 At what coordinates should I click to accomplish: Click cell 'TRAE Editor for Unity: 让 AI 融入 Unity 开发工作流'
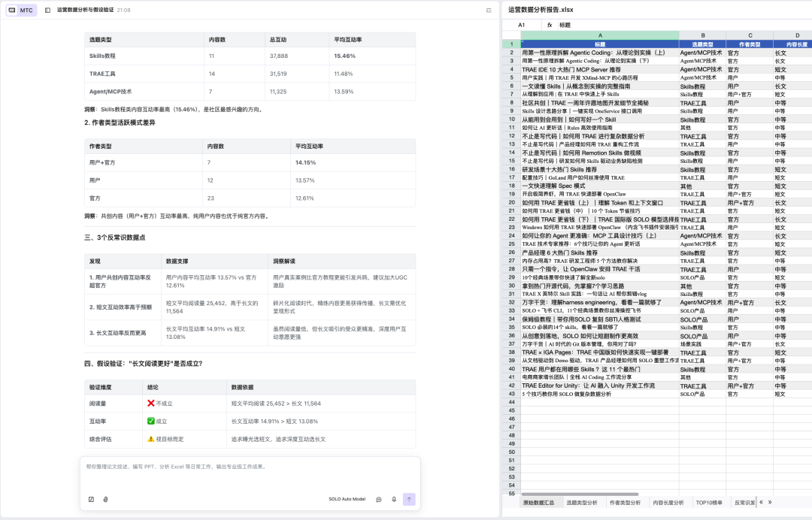[x=600, y=385]
